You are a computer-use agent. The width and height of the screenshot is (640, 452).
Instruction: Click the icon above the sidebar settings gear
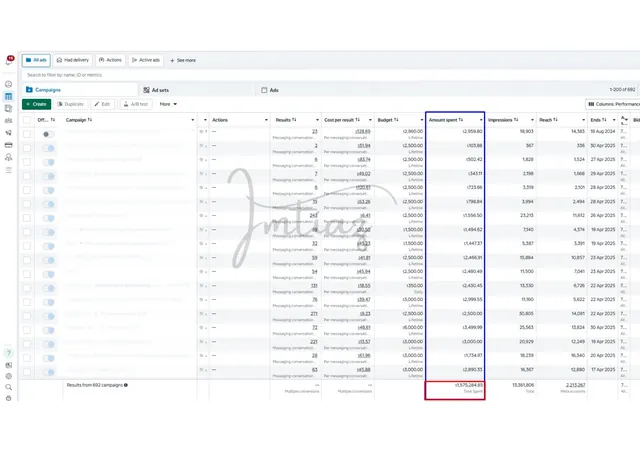point(9,365)
